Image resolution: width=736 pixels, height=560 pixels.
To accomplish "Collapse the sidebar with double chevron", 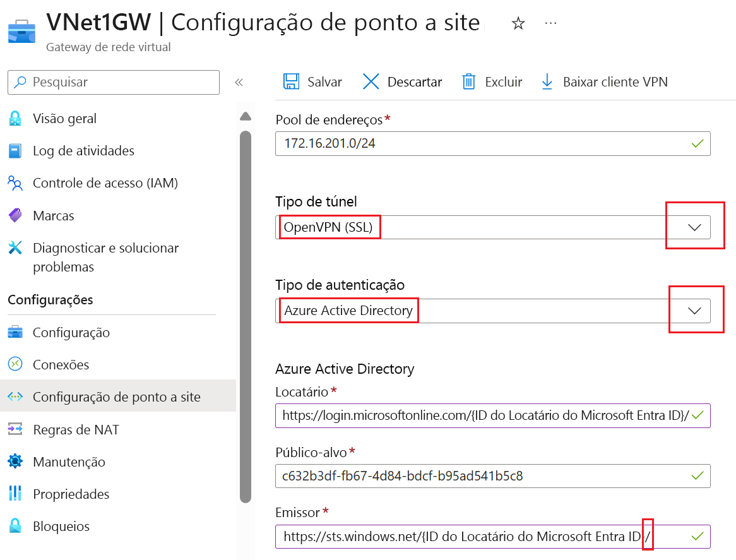I will click(x=239, y=83).
